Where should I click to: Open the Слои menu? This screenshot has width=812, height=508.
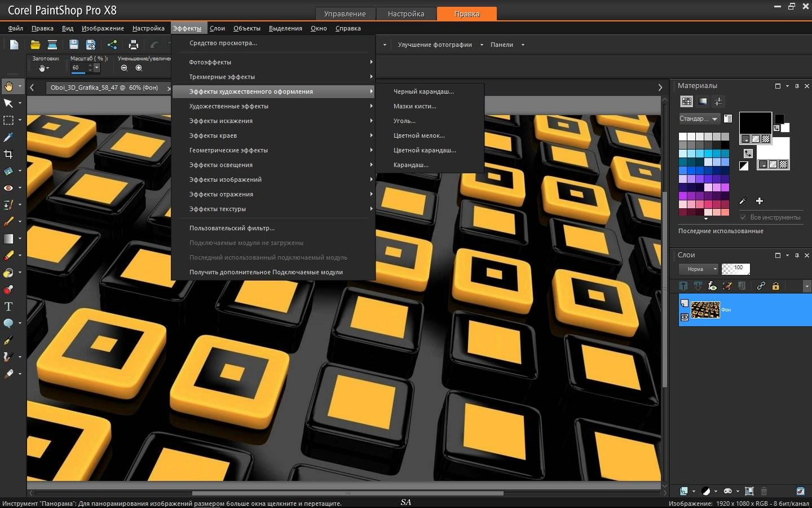point(217,28)
